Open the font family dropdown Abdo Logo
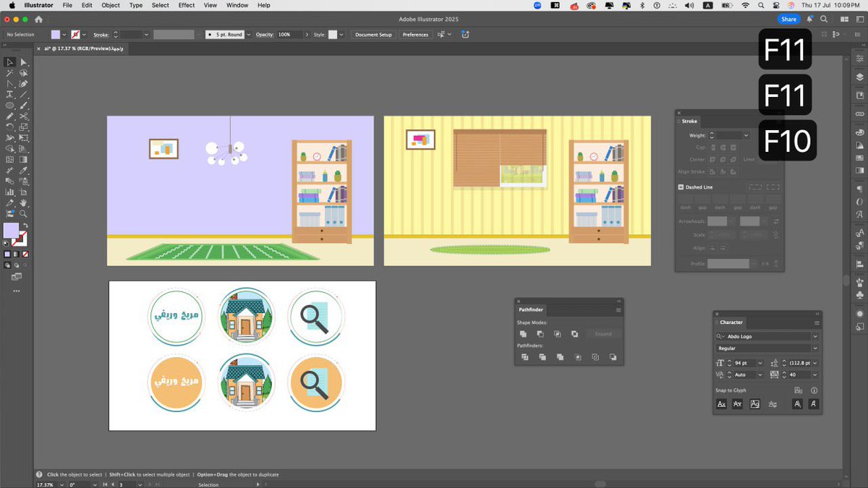The image size is (868, 488). click(815, 336)
